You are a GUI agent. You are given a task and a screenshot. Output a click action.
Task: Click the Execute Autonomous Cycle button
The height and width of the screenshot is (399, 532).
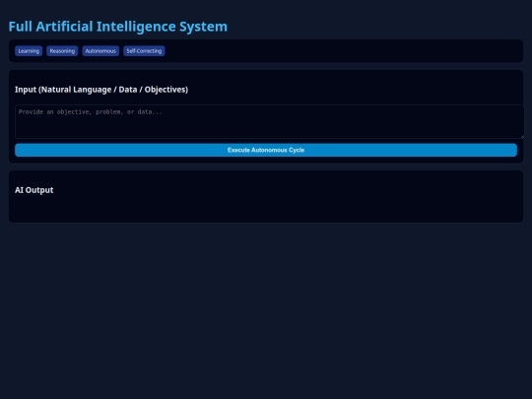tap(266, 150)
